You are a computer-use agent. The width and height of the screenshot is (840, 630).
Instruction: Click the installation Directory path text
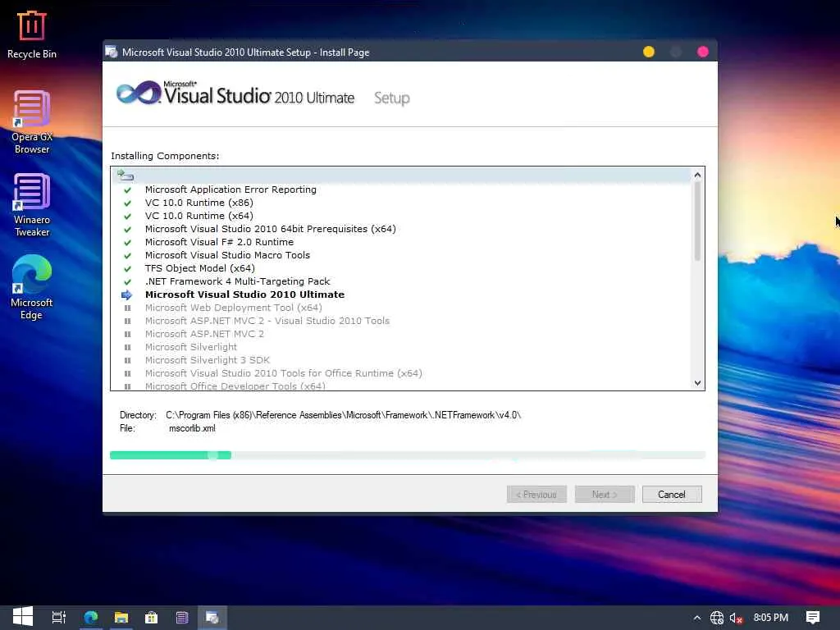344,415
